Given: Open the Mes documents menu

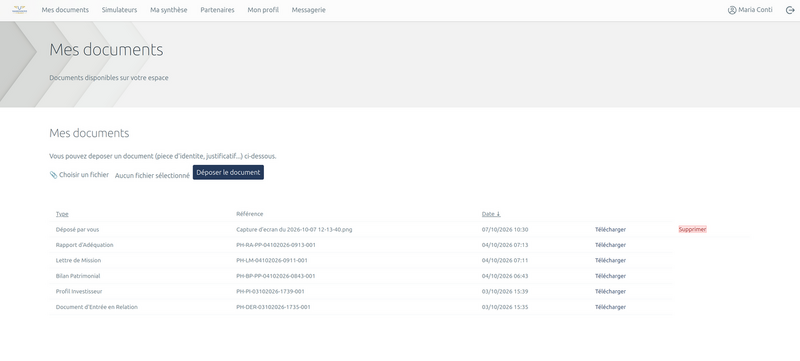Looking at the screenshot, I should 65,10.
